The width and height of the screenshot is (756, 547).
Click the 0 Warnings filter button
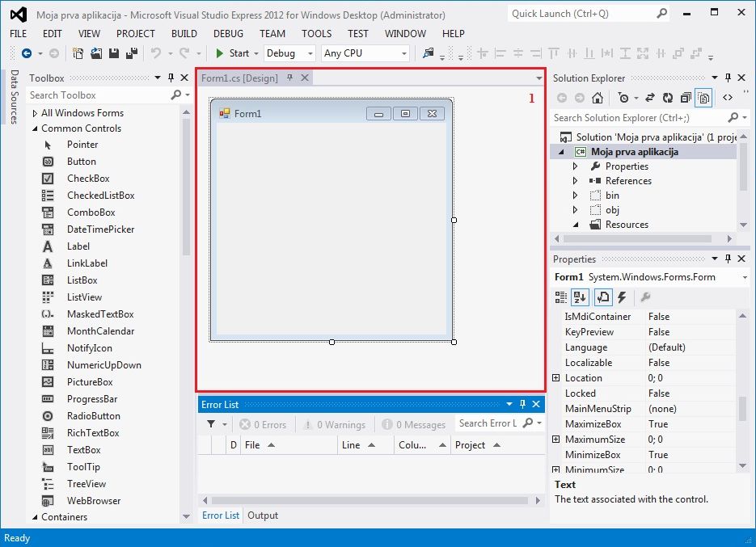[x=333, y=424]
